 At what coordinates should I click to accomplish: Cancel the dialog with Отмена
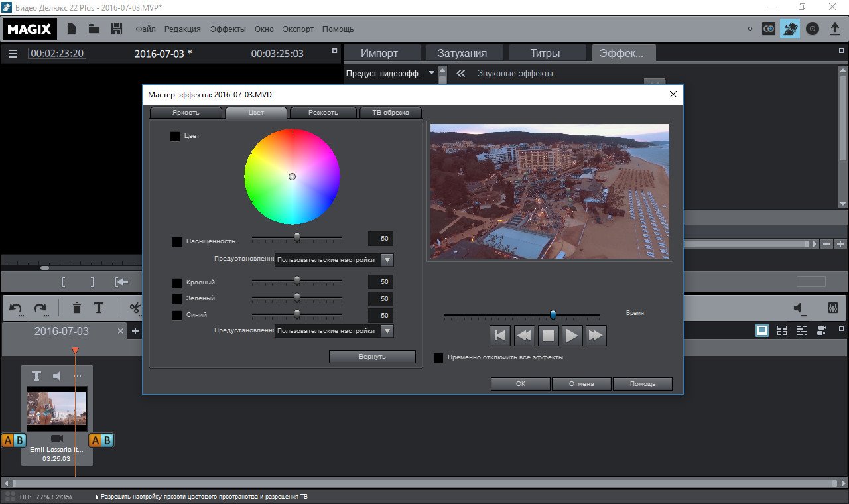point(581,383)
